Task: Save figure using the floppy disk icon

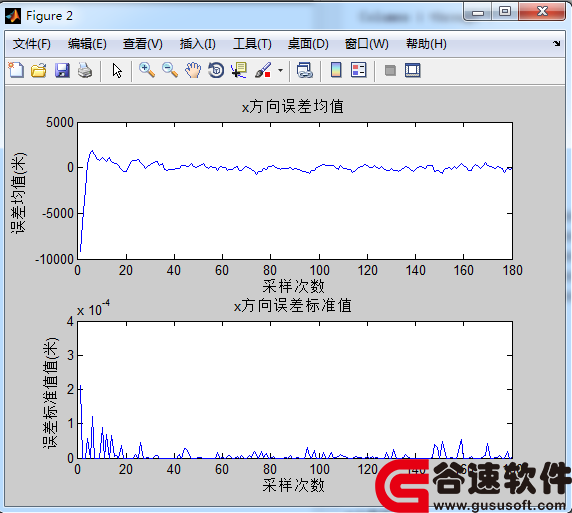Action: [x=62, y=70]
